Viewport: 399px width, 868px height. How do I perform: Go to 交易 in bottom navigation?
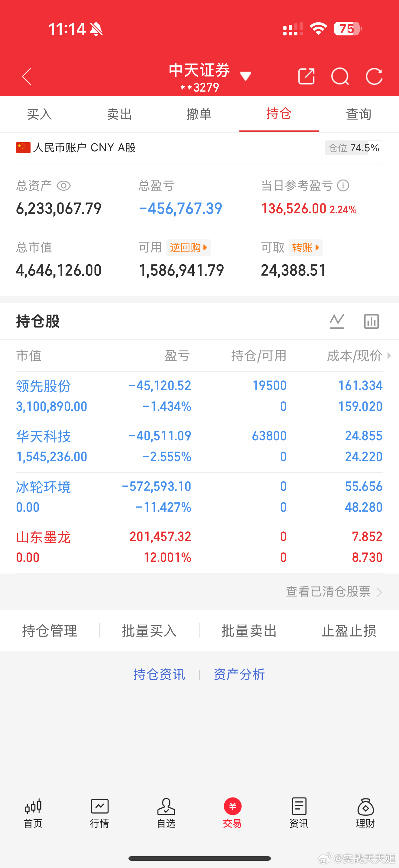tap(232, 814)
